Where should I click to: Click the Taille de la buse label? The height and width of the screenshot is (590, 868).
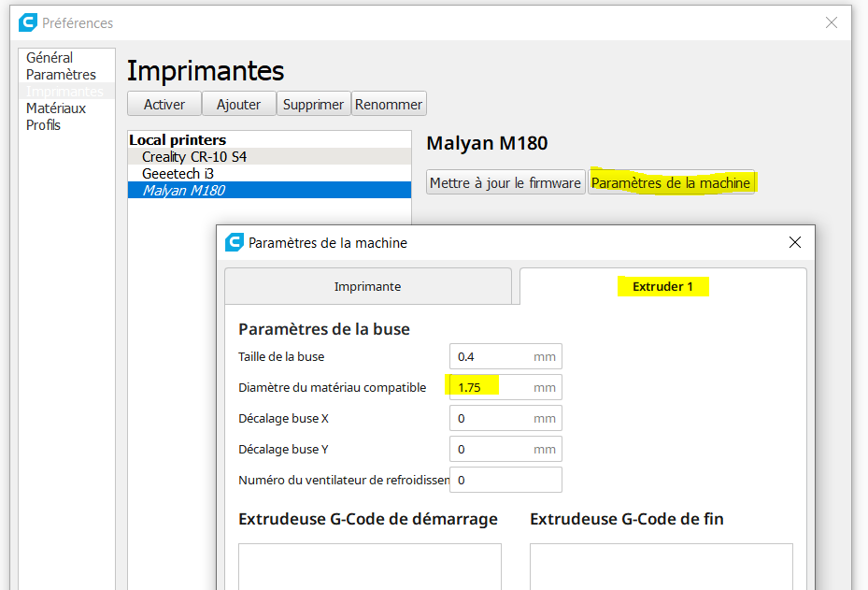[x=281, y=357]
